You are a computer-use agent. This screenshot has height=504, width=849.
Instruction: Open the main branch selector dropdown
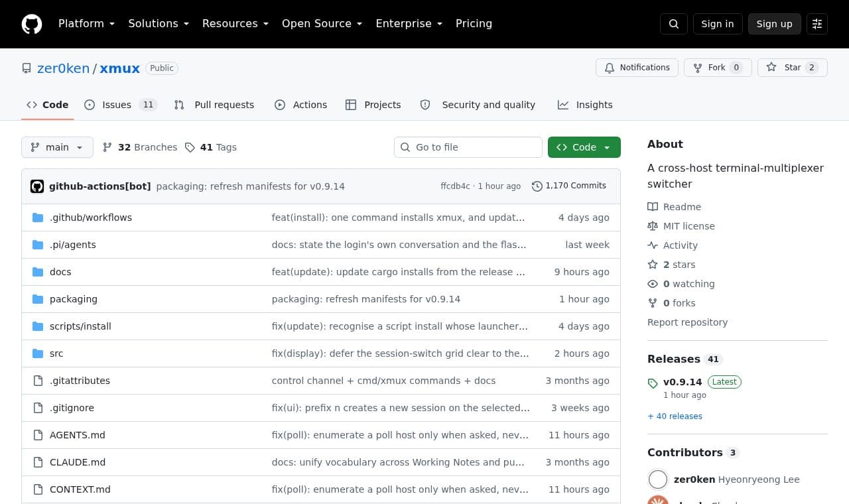(57, 147)
